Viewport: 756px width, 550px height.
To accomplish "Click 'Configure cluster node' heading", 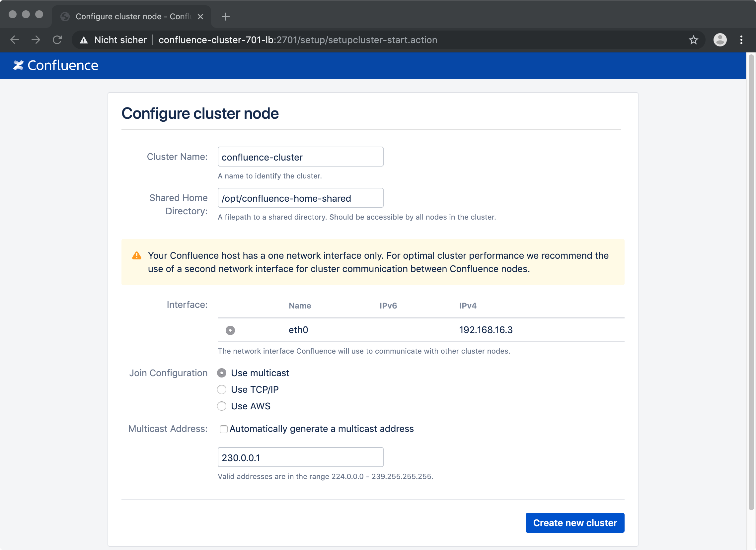I will click(x=200, y=113).
